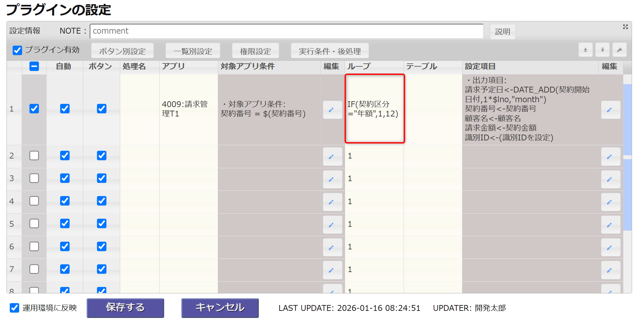The width and height of the screenshot is (644, 328).
Task: Toggle the header select-all checkbox
Action: point(34,66)
